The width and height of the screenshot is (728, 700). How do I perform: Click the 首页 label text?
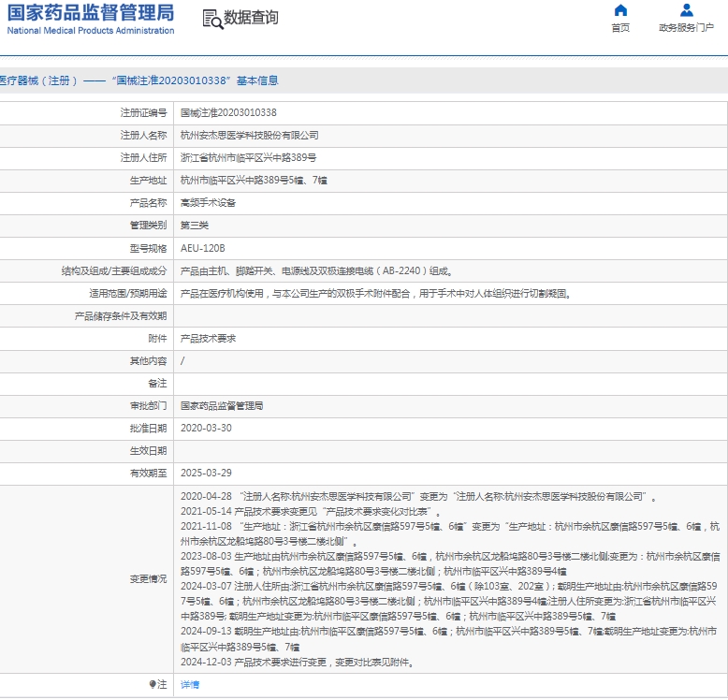[x=620, y=28]
